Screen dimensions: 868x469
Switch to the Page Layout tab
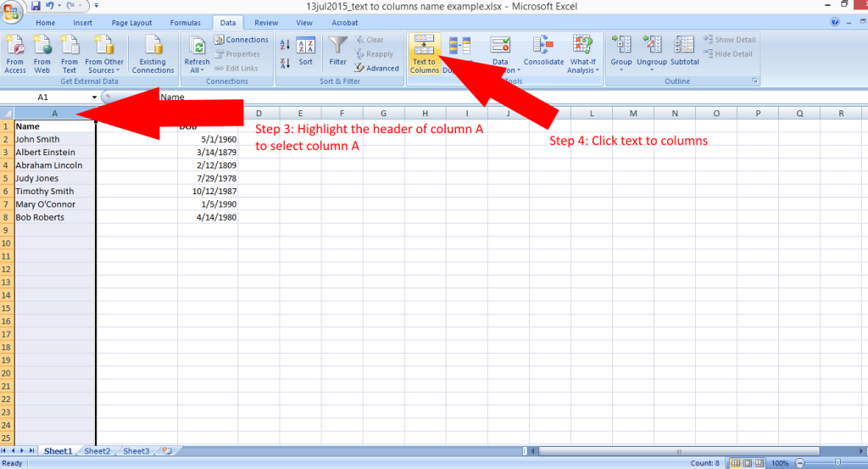click(131, 23)
